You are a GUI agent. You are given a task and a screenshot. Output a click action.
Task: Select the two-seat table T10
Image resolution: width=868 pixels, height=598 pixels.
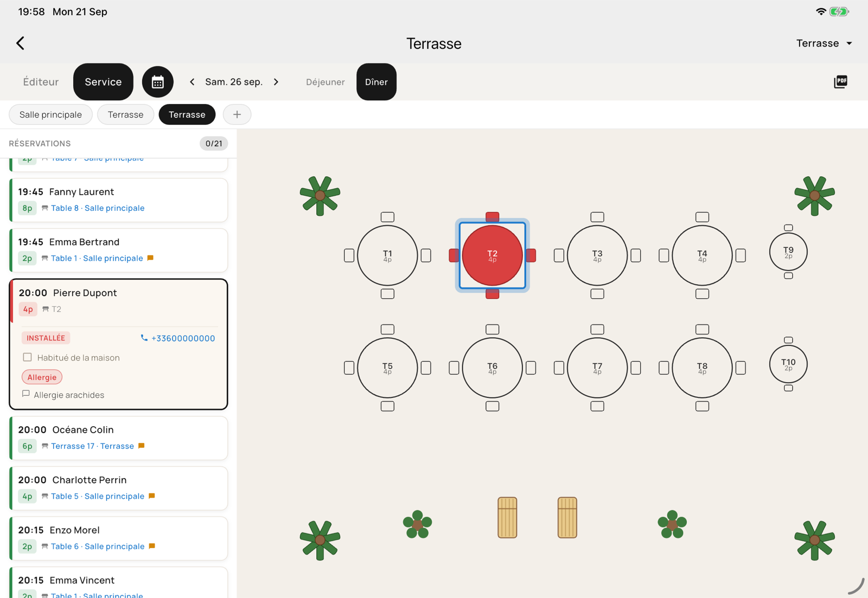coord(788,364)
